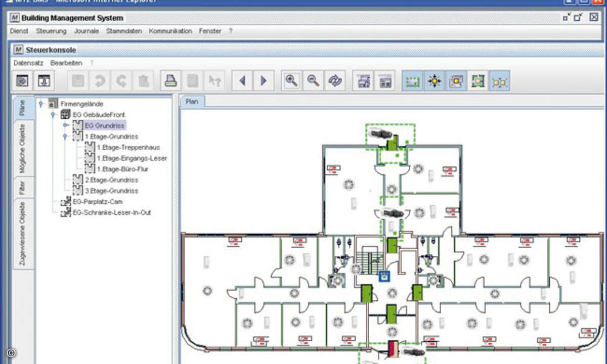Click the Steuerkonsole window title bar
This screenshot has width=607, height=364.
point(309,50)
